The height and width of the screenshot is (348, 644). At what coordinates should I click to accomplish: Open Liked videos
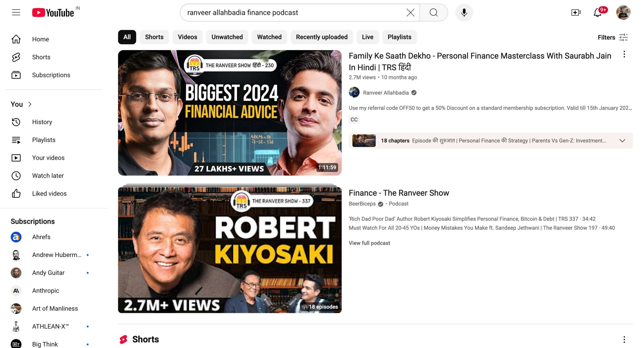point(54,194)
